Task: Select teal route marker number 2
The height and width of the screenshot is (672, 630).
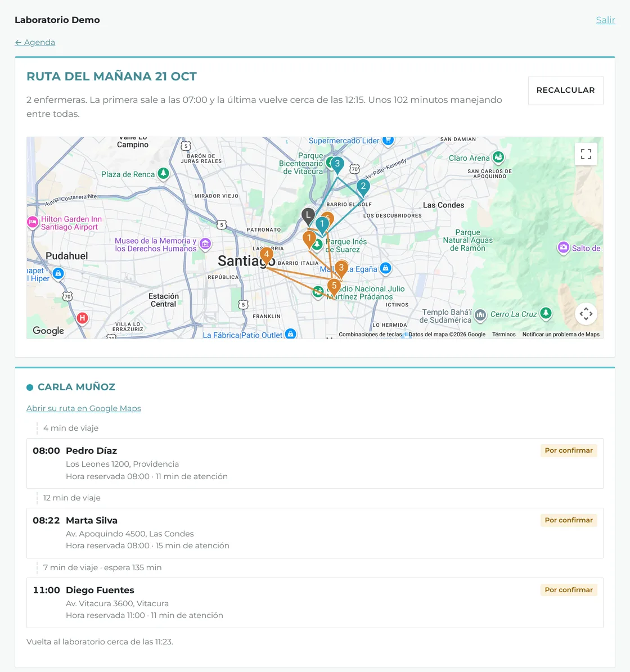Action: coord(363,188)
